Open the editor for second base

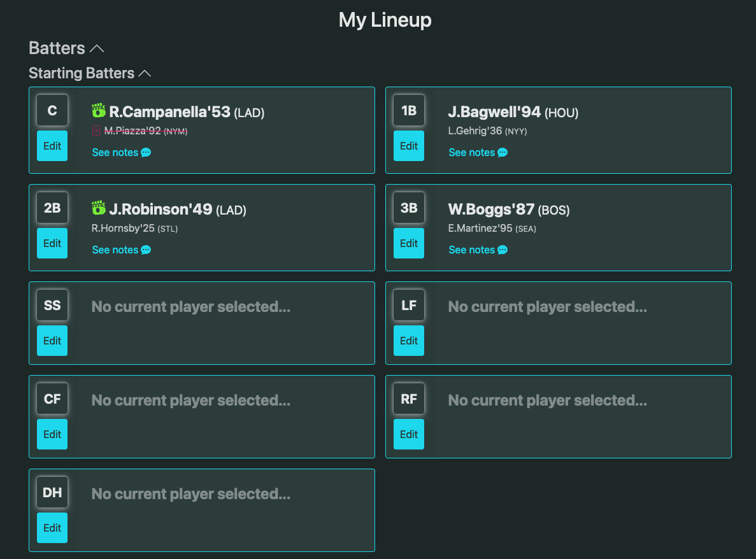pyautogui.click(x=52, y=243)
